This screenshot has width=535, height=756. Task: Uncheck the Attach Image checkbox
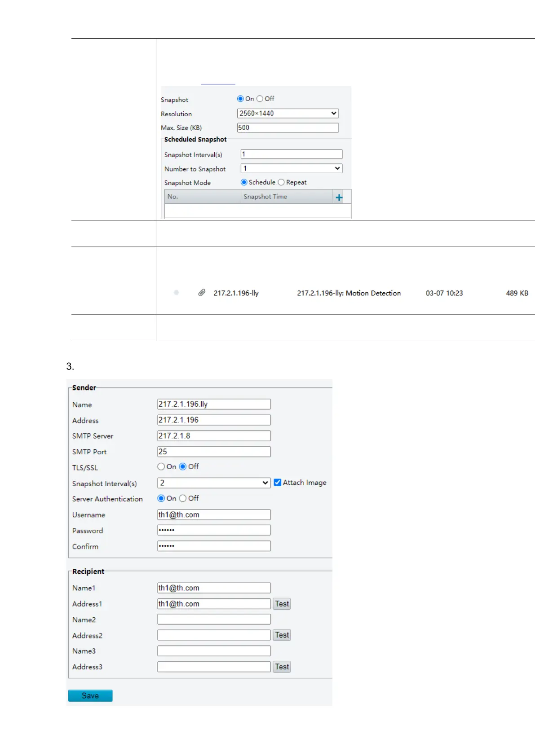pos(278,483)
